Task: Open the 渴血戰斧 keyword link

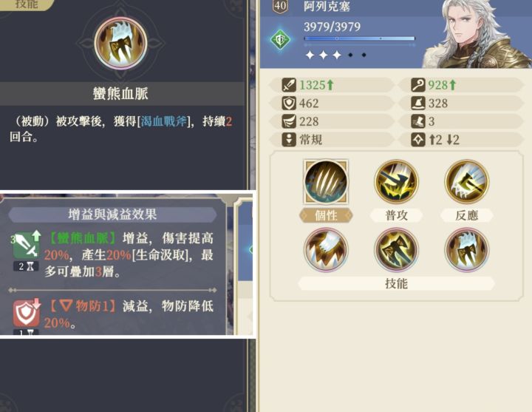Action: click(x=164, y=121)
